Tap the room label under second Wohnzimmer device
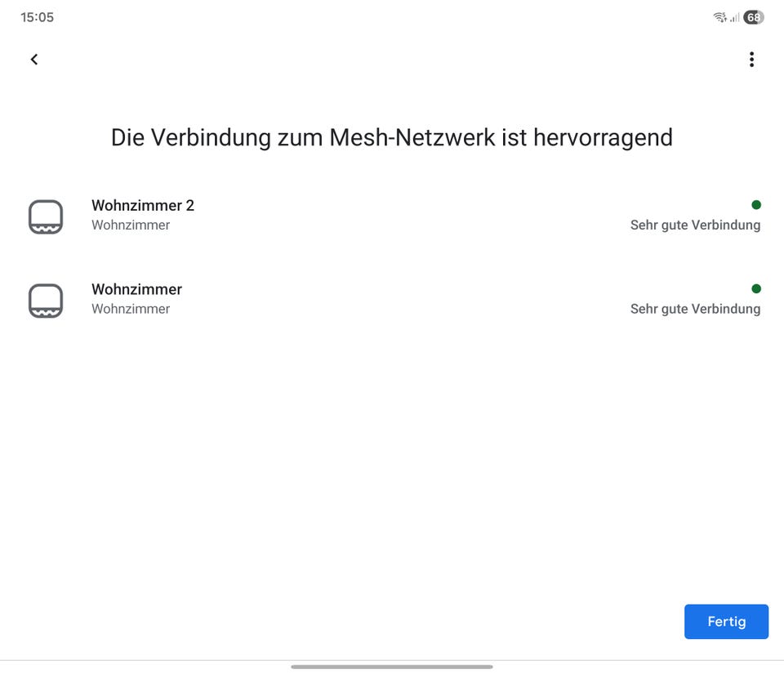 131,309
